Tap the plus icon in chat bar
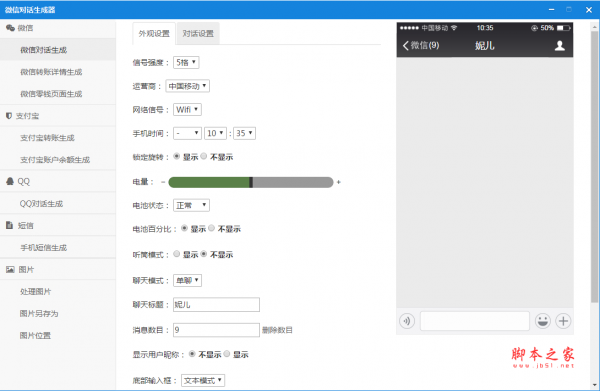The image size is (600, 391). pos(563,321)
